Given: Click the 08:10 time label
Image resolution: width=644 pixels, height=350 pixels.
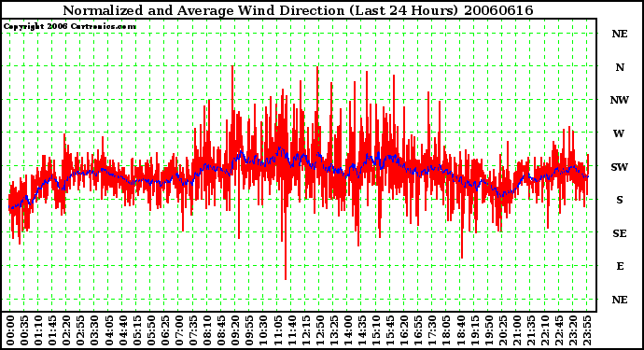Looking at the screenshot, I should (207, 330).
